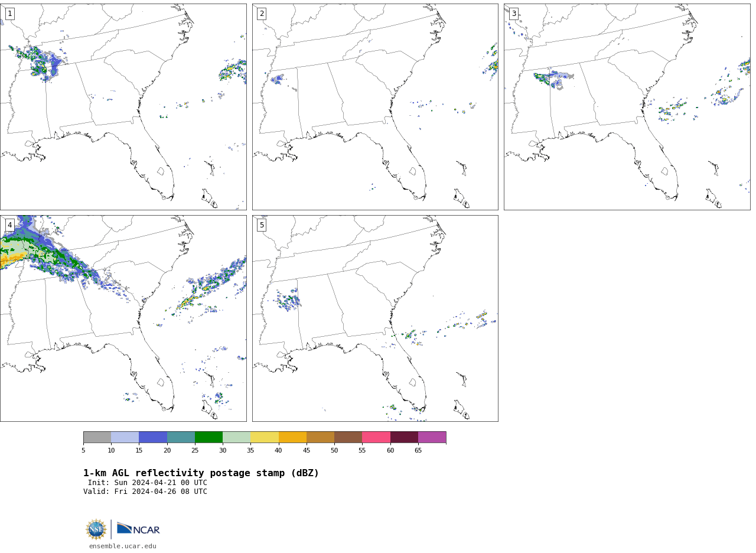Click the member label '3' box
Screen dimensions: 756x553
coord(513,14)
